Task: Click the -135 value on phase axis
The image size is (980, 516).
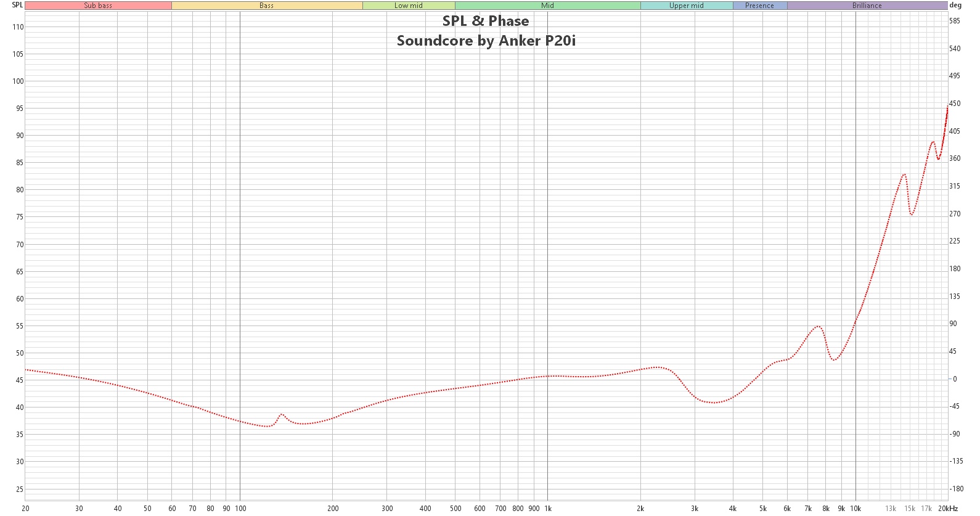Action: [x=957, y=461]
